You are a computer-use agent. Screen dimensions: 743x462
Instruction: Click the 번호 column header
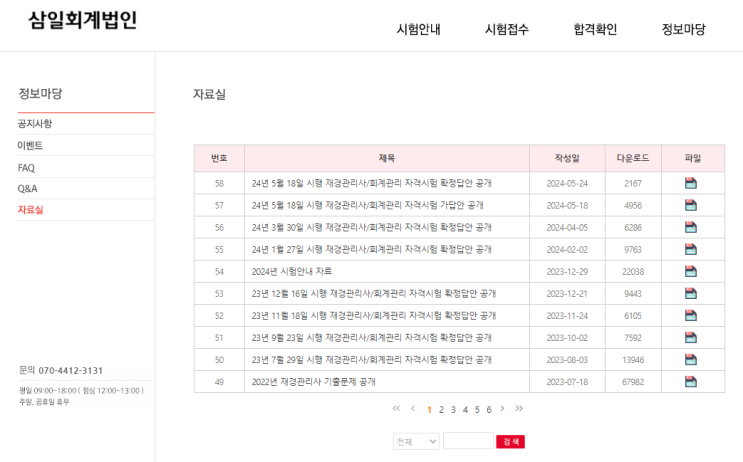tap(219, 158)
